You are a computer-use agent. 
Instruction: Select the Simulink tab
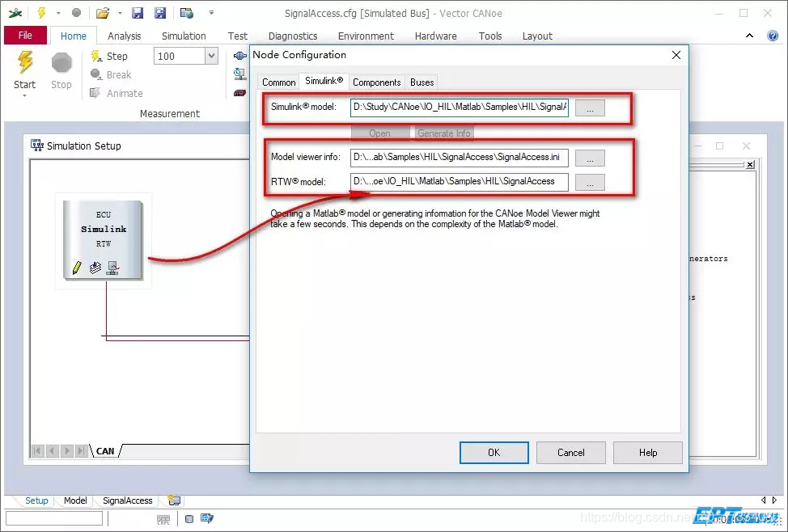[x=324, y=81]
